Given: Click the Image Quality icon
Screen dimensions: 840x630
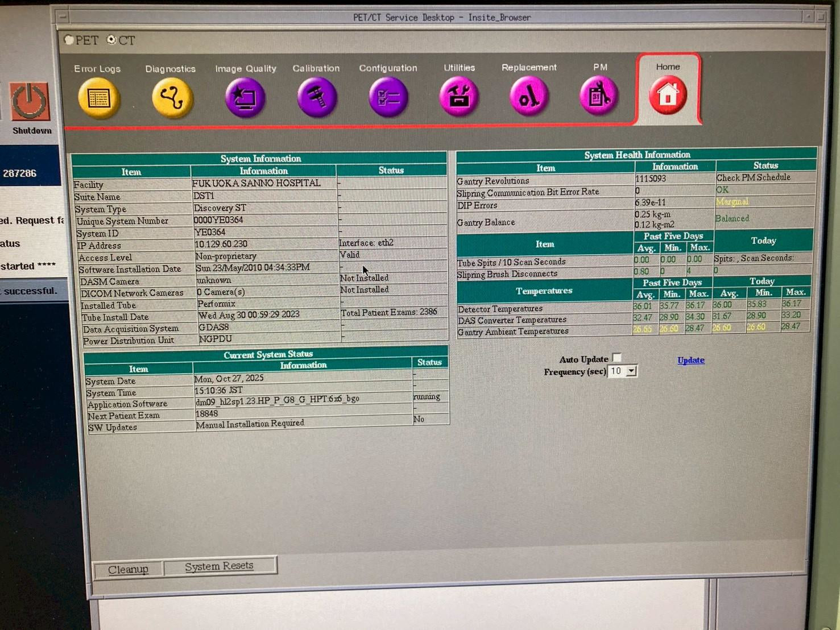Looking at the screenshot, I should (x=245, y=98).
